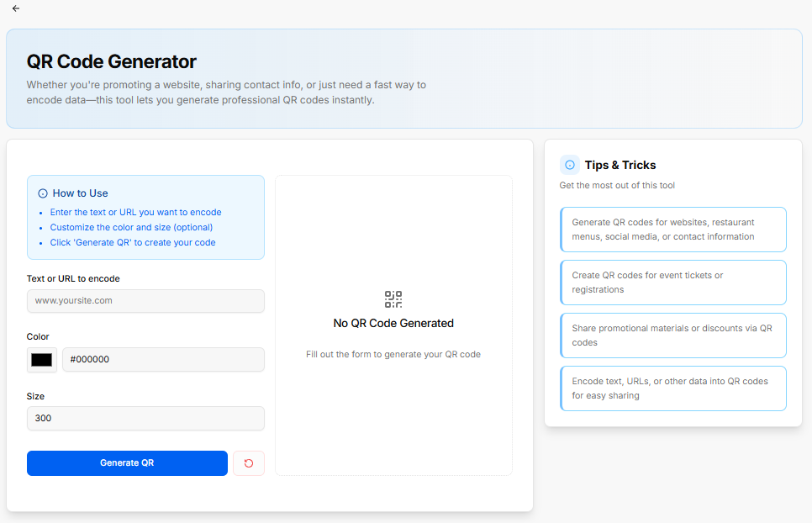Image resolution: width=812 pixels, height=523 pixels.
Task: Click the 'Text or URL to encode' label
Action: tap(73, 278)
